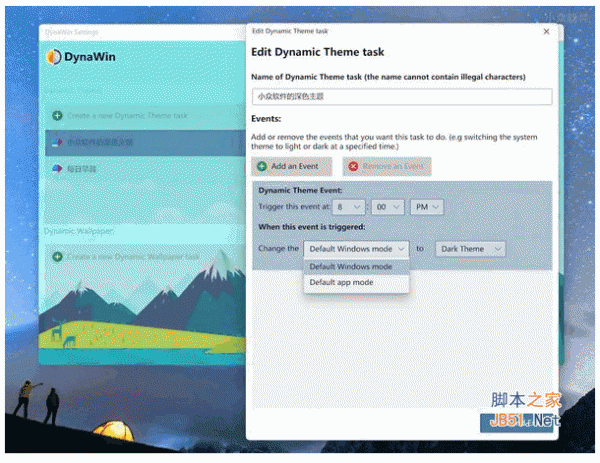Click the Dynamic Theme task name field
Image resolution: width=600 pixels, height=463 pixels.
402,97
